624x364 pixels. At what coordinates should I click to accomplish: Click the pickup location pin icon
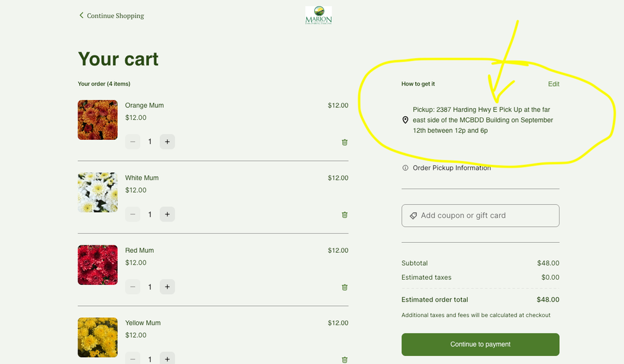pos(405,120)
